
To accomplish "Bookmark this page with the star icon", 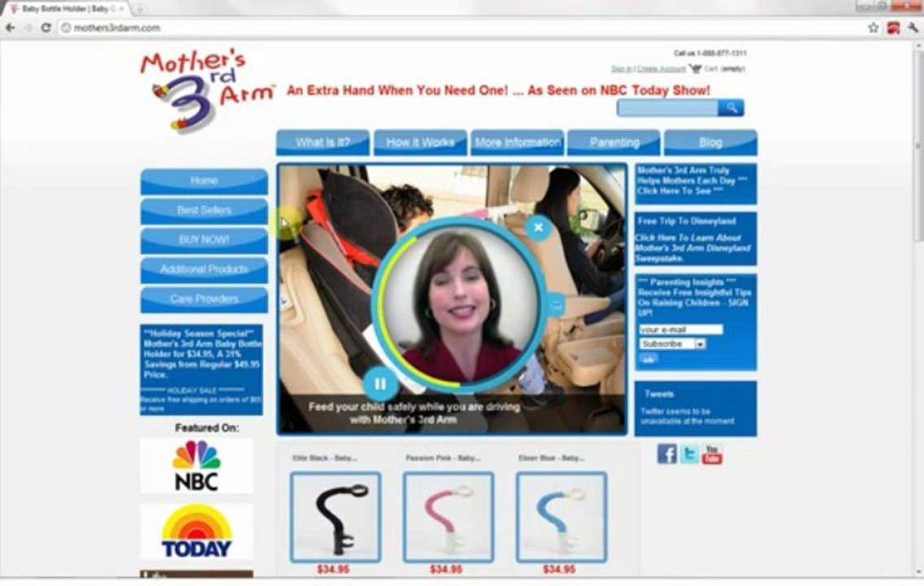I will coord(874,28).
